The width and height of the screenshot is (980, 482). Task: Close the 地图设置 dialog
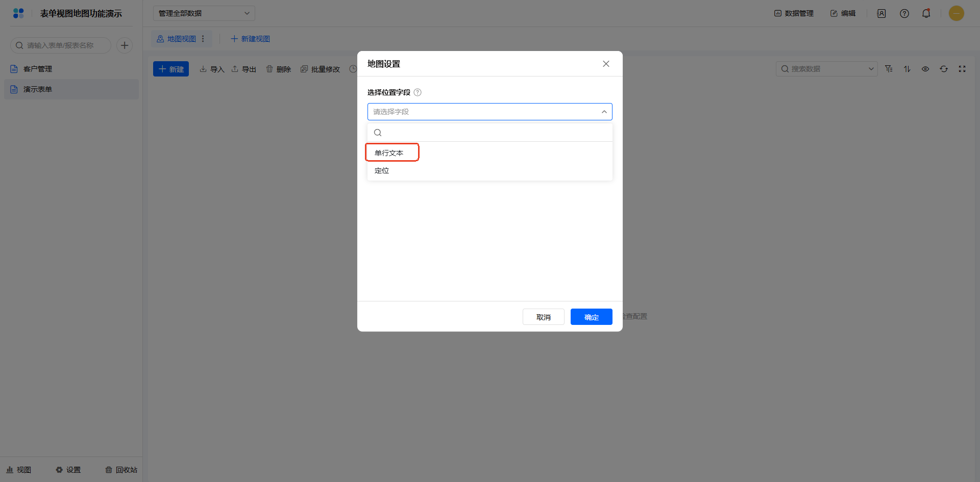606,64
